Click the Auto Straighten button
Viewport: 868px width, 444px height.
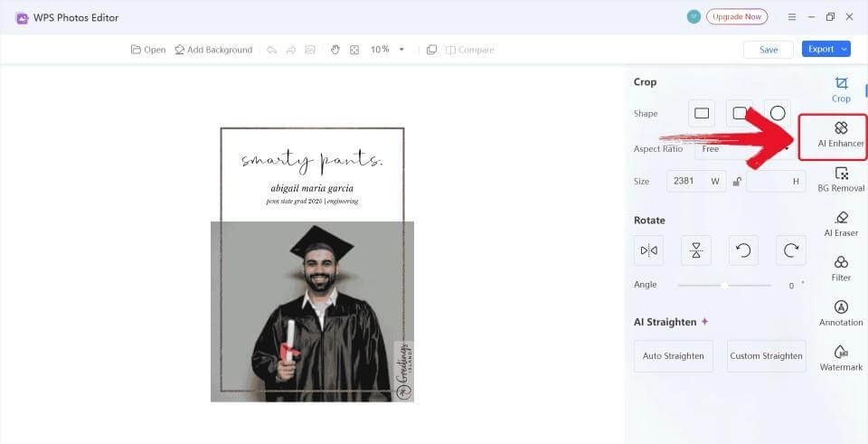click(673, 355)
